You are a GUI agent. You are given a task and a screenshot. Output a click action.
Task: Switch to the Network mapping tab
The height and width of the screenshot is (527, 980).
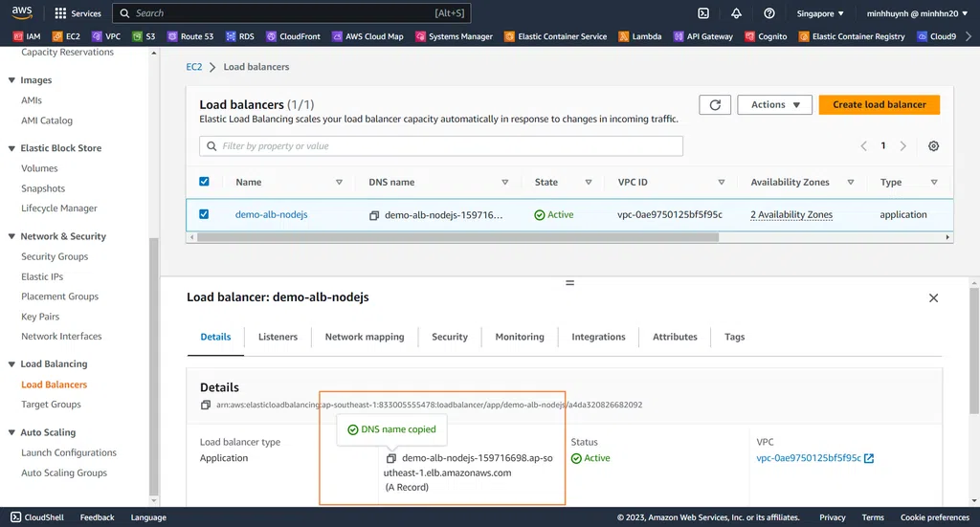[365, 337]
